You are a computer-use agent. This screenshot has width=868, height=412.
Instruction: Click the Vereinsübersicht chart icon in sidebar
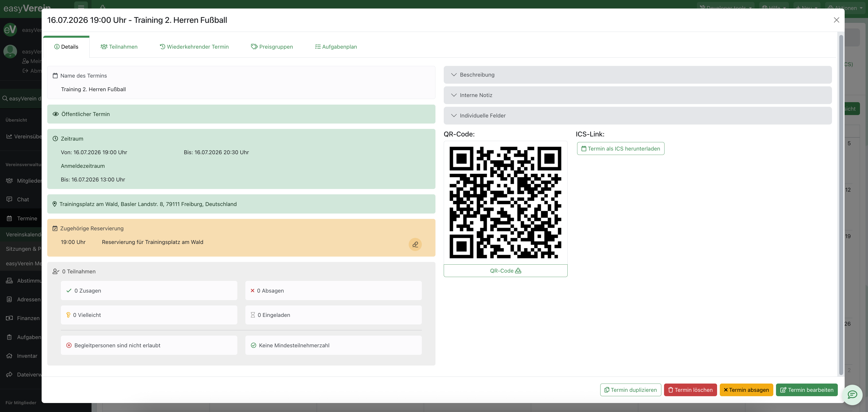(x=9, y=136)
